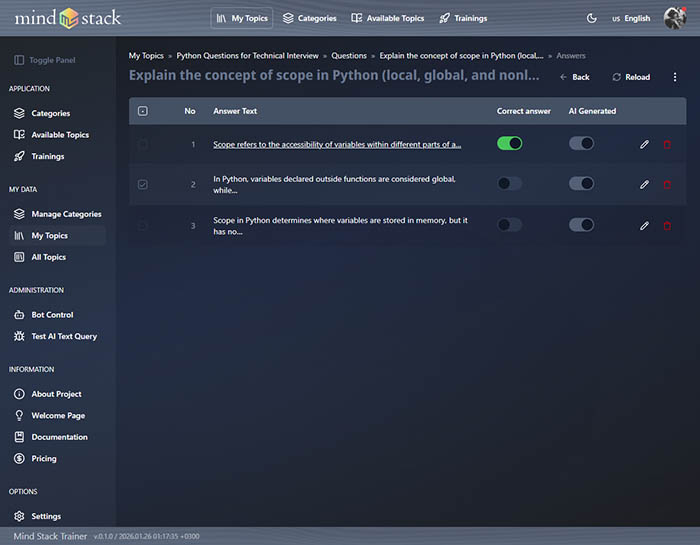Toggle AI Generated for answer 2
The height and width of the screenshot is (545, 700).
click(581, 183)
